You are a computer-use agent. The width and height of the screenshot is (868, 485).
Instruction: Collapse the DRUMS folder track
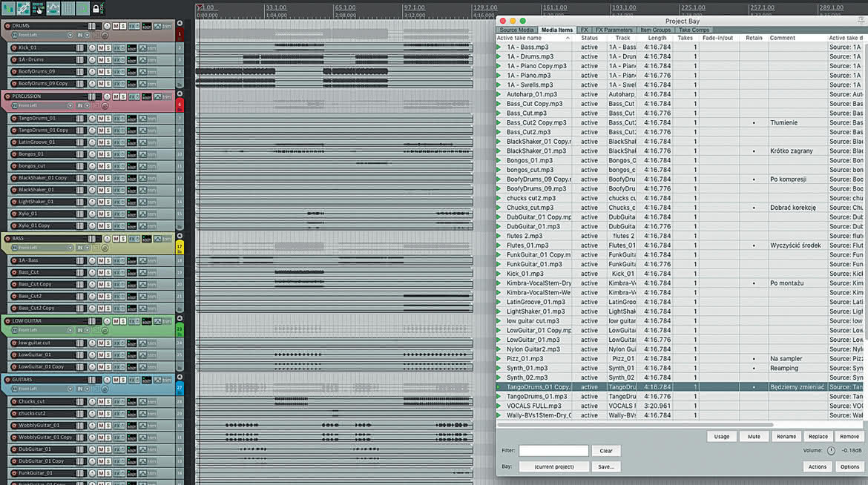point(180,23)
